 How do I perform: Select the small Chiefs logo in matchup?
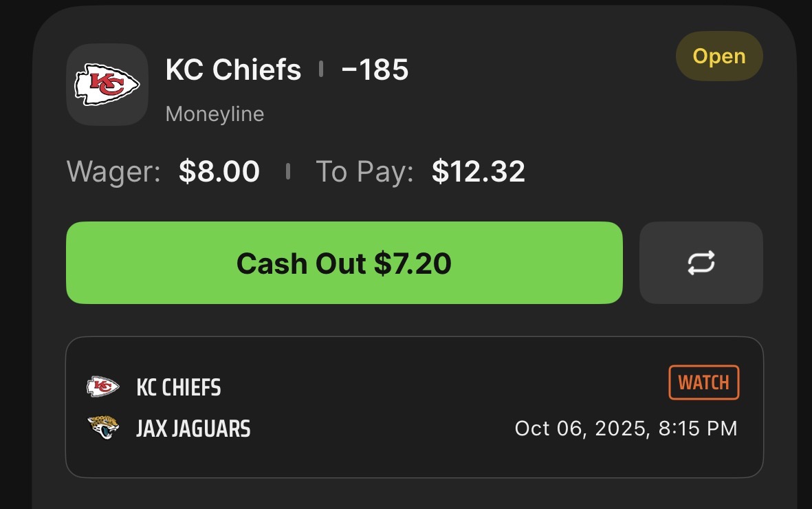103,387
